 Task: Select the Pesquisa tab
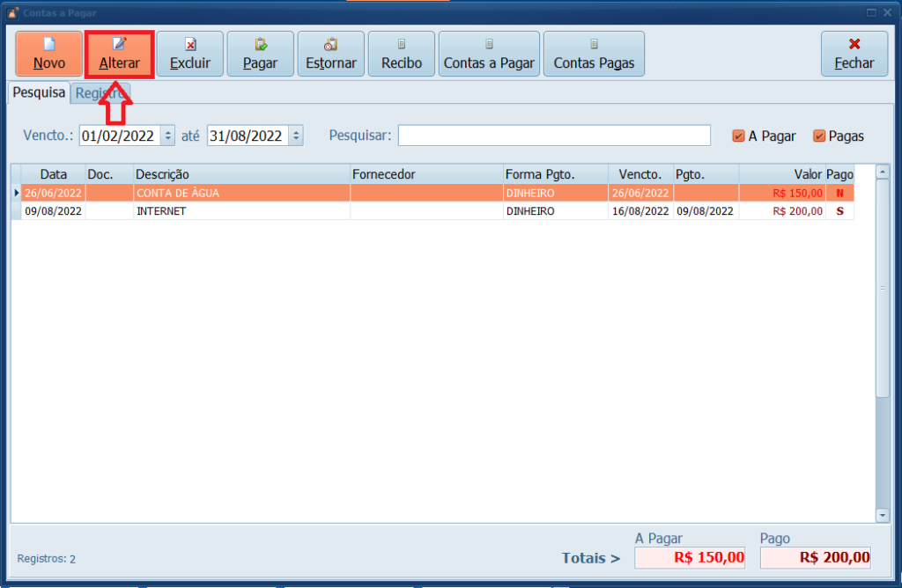click(x=39, y=92)
